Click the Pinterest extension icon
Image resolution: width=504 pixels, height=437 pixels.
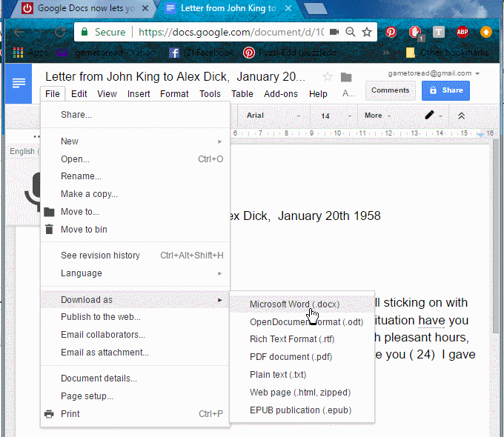pos(391,32)
